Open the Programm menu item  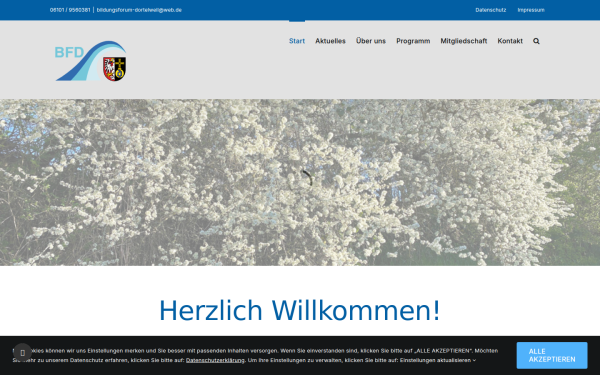click(x=413, y=41)
